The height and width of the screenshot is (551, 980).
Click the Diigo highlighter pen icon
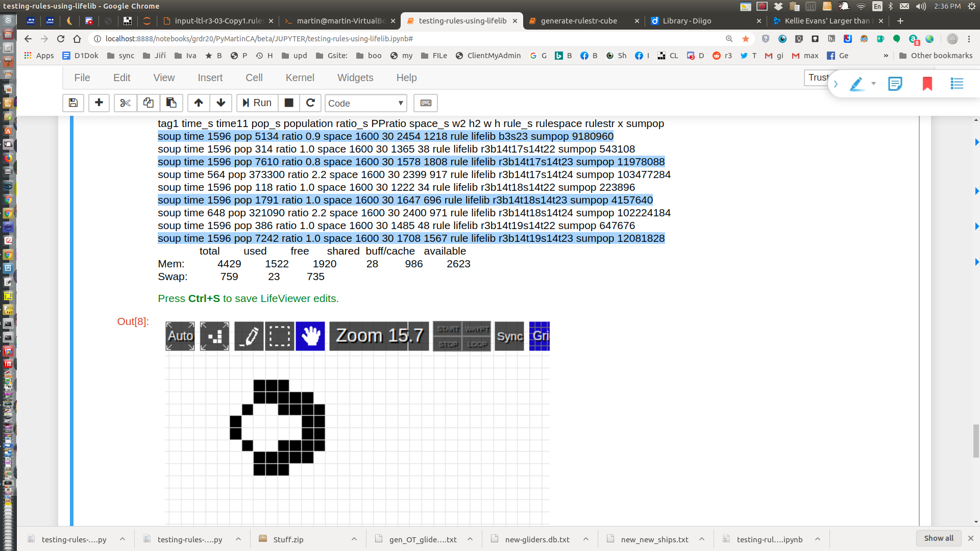tap(856, 84)
